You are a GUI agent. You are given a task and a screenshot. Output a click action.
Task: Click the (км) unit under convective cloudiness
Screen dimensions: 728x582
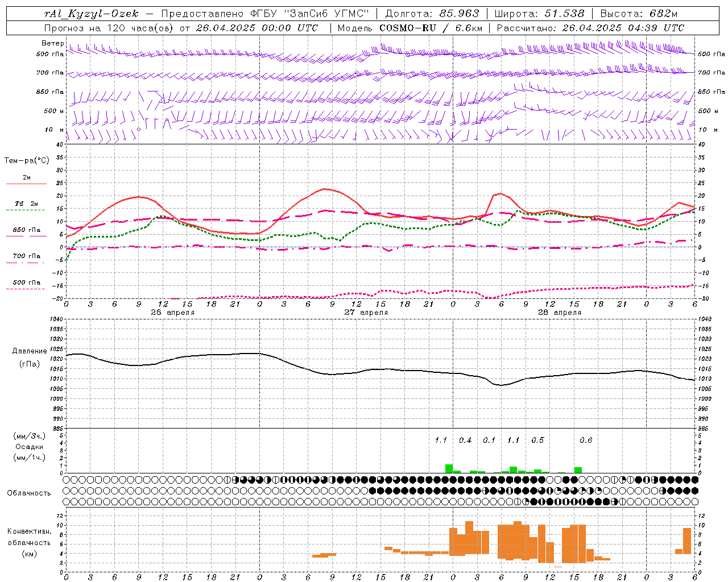click(29, 554)
